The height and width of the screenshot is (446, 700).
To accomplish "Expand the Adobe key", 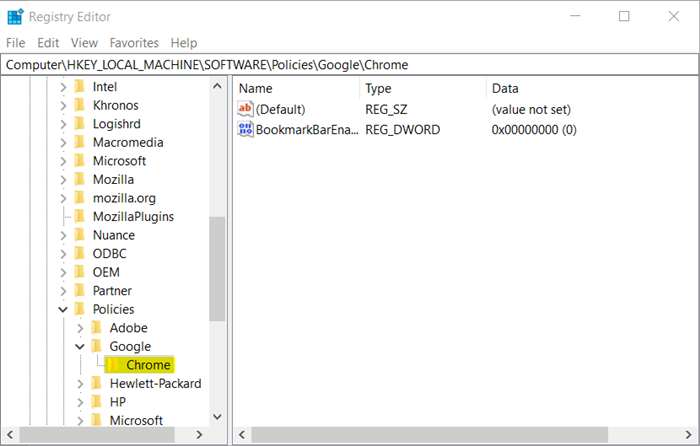I will click(x=80, y=328).
